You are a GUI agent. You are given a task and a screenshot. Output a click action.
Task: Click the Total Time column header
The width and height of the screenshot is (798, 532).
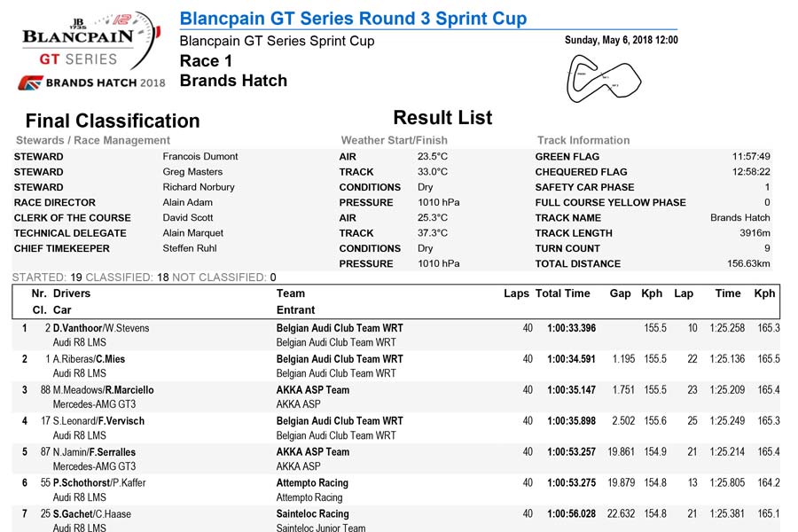click(563, 293)
